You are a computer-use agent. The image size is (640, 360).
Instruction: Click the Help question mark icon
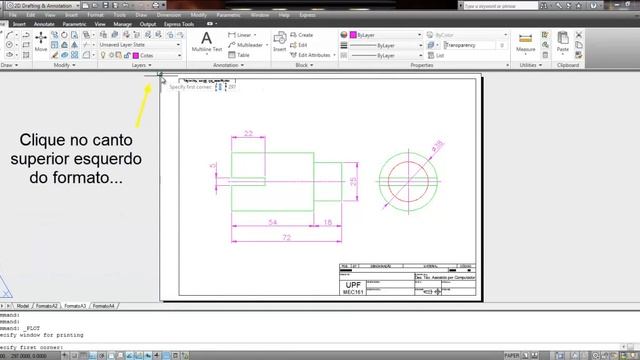coord(593,5)
